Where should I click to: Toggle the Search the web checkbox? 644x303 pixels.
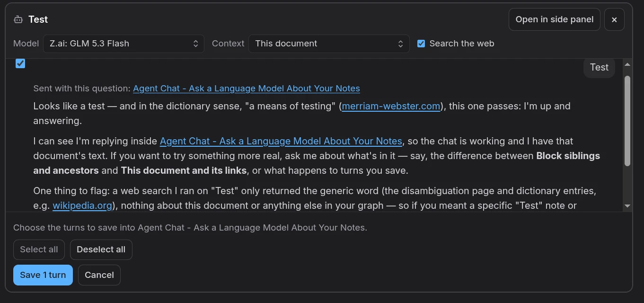[421, 44]
